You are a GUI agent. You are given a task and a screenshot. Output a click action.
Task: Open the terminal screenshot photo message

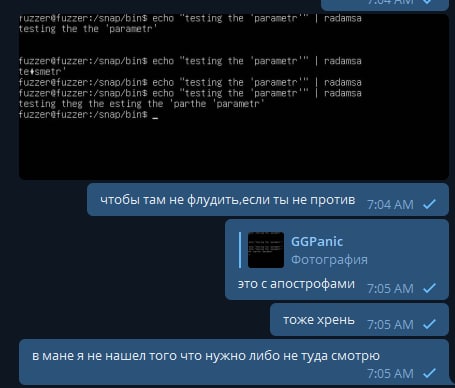tap(234, 97)
